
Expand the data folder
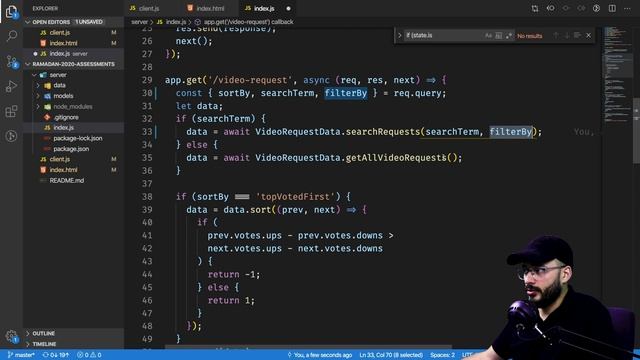tap(38, 85)
